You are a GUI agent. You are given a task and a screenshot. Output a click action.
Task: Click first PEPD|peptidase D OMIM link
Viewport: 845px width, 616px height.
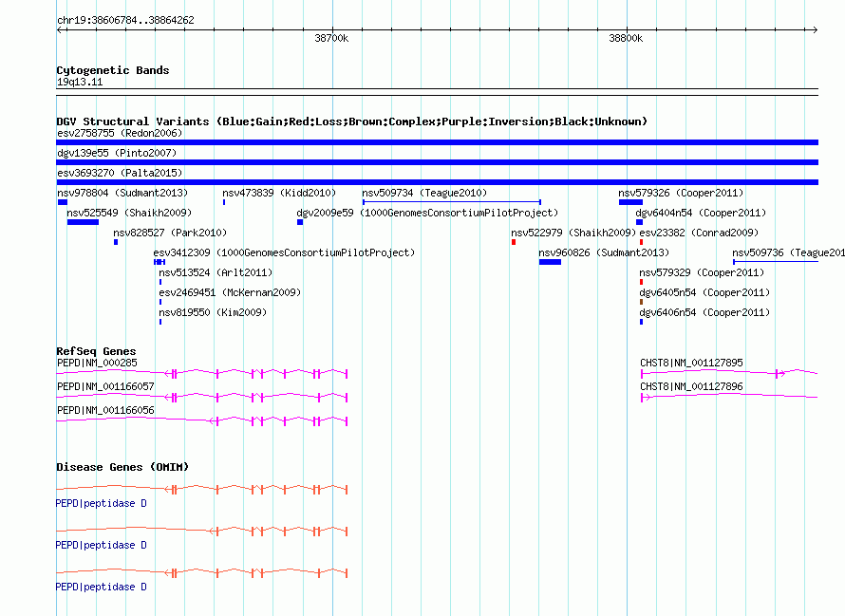point(102,503)
